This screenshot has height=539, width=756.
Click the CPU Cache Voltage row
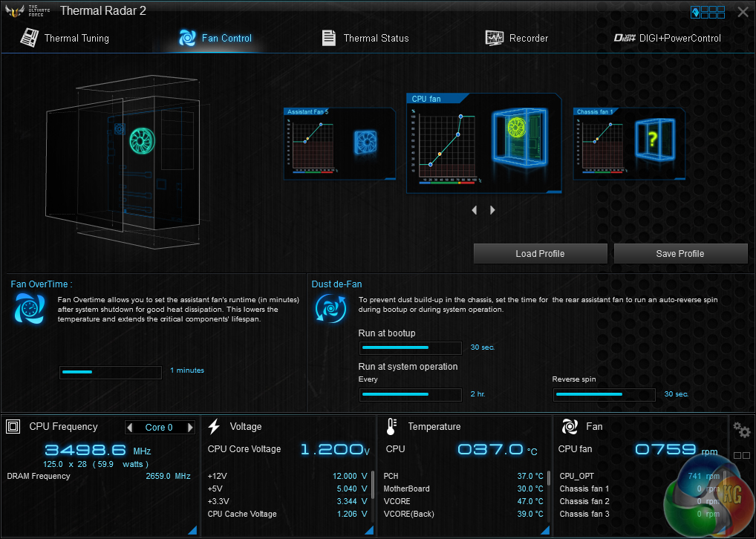(287, 514)
